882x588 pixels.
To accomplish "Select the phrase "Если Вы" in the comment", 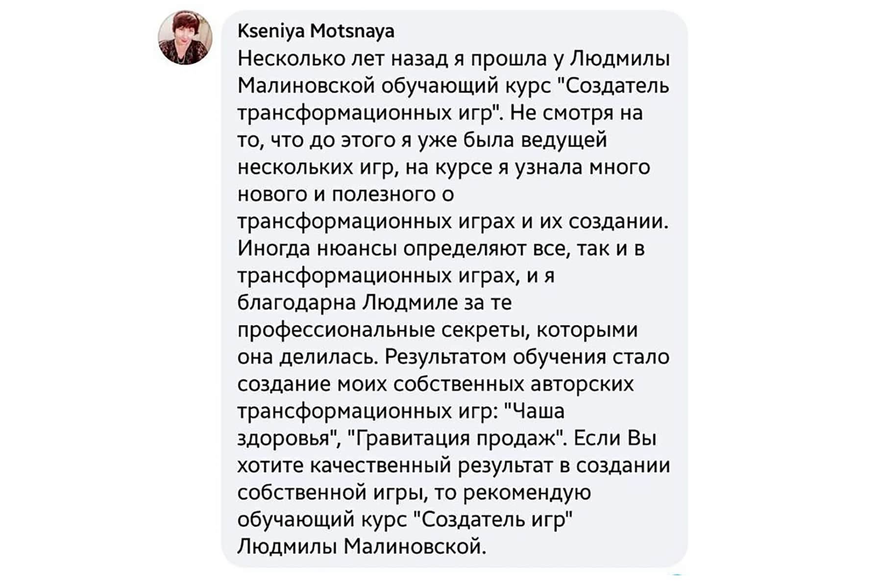I will [x=614, y=439].
